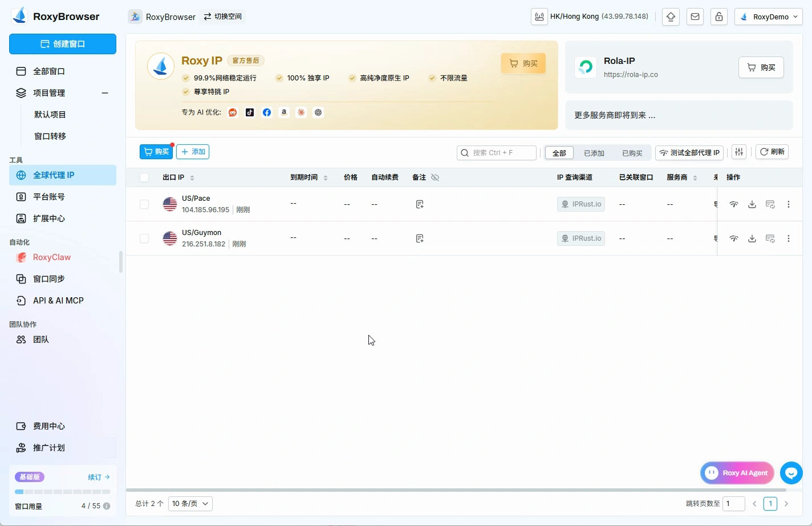Click the window-link icon in US/Pace row
The height and width of the screenshot is (526, 812).
770,204
